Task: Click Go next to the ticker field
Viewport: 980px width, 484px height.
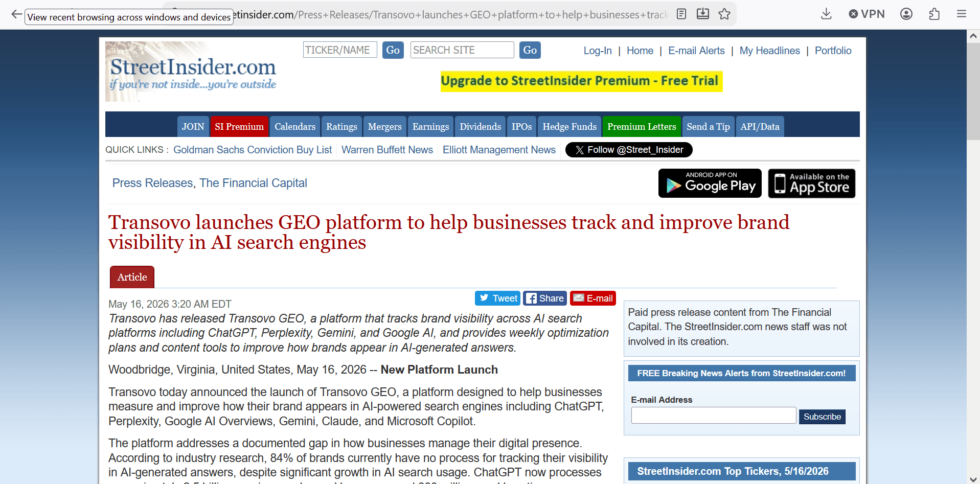Action: (x=393, y=50)
